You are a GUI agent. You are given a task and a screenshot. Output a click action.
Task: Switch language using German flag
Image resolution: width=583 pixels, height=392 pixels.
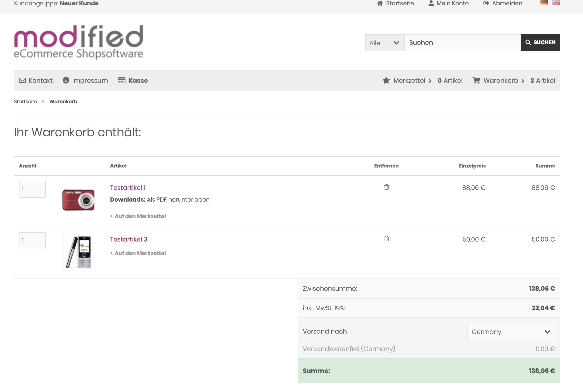point(544,3)
